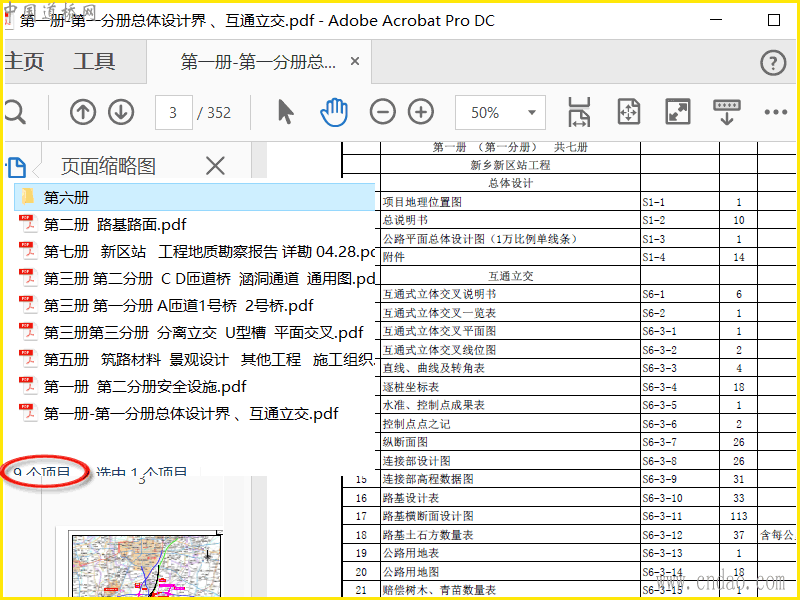Click the fit full page icon

tap(629, 112)
